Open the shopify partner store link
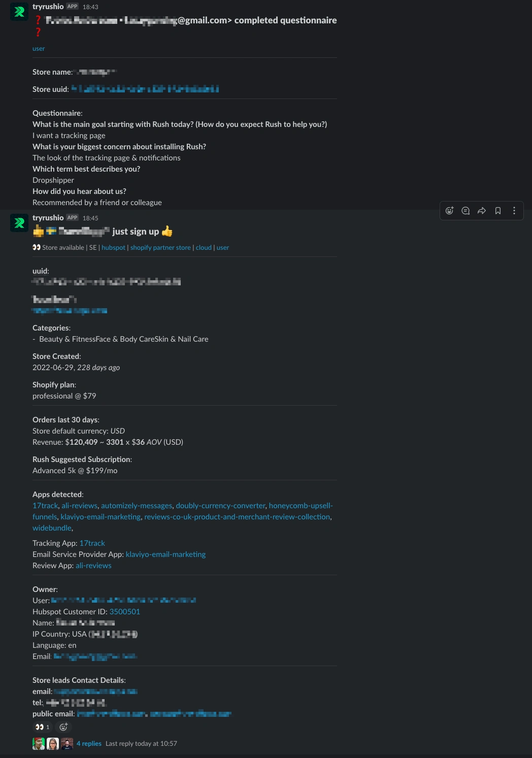The width and height of the screenshot is (532, 758). [160, 247]
